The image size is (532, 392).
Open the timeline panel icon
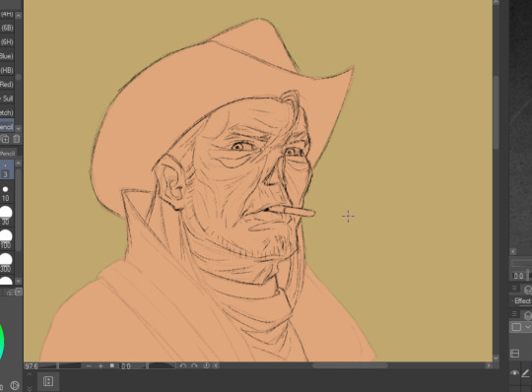48,381
